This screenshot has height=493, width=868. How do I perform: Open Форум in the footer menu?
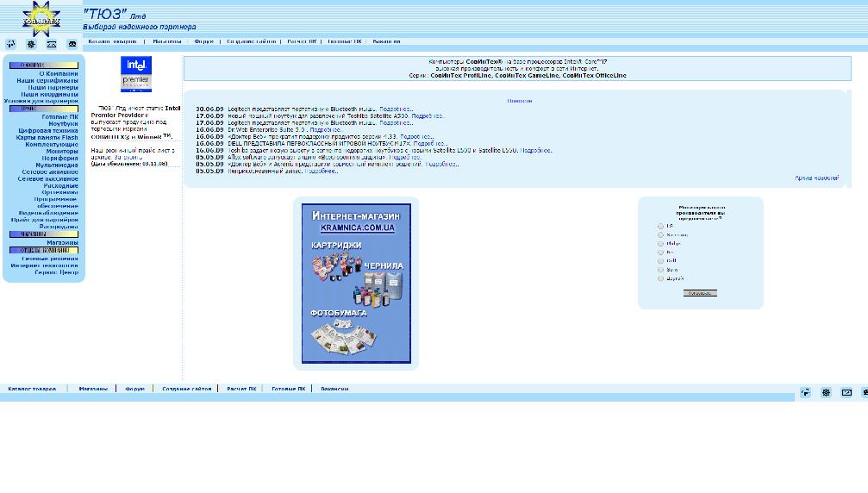(134, 389)
